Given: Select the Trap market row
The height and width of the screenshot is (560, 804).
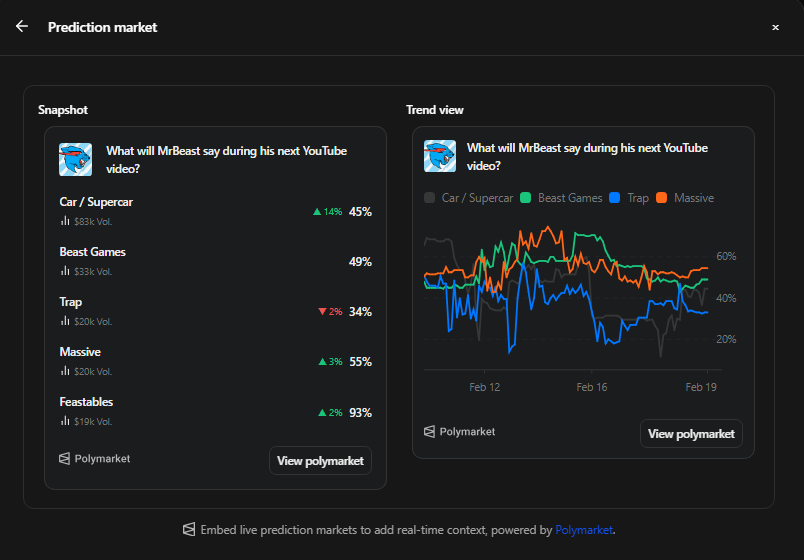Looking at the screenshot, I should pyautogui.click(x=215, y=310).
